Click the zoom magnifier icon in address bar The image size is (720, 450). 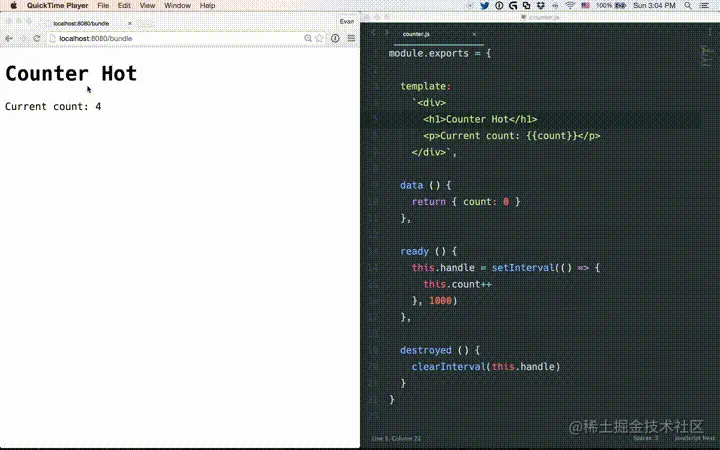click(308, 39)
